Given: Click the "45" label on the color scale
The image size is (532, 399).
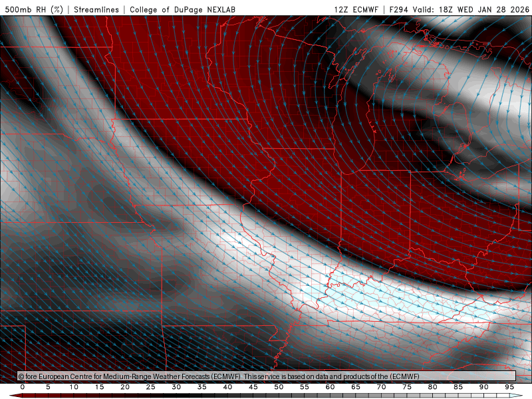Looking at the screenshot, I should pos(253,387).
